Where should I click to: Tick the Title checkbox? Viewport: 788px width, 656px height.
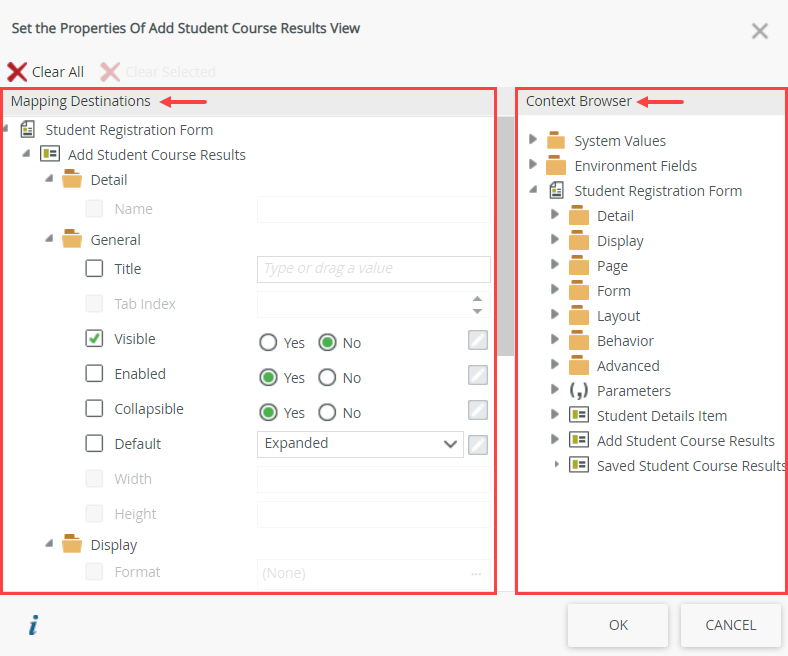click(94, 269)
